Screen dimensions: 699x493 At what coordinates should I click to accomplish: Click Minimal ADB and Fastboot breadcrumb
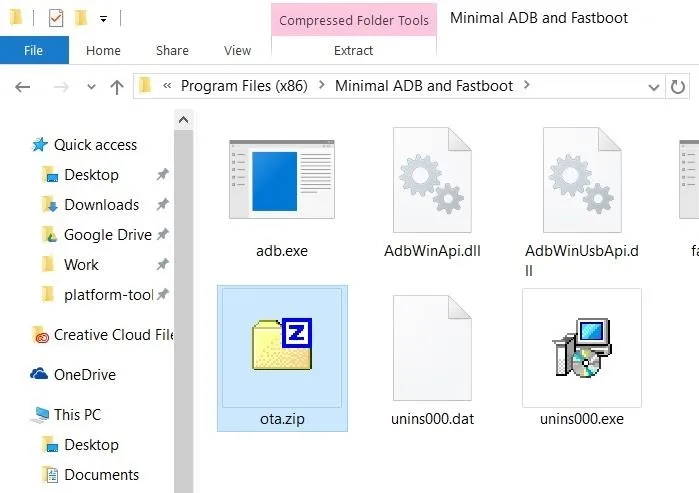click(424, 86)
